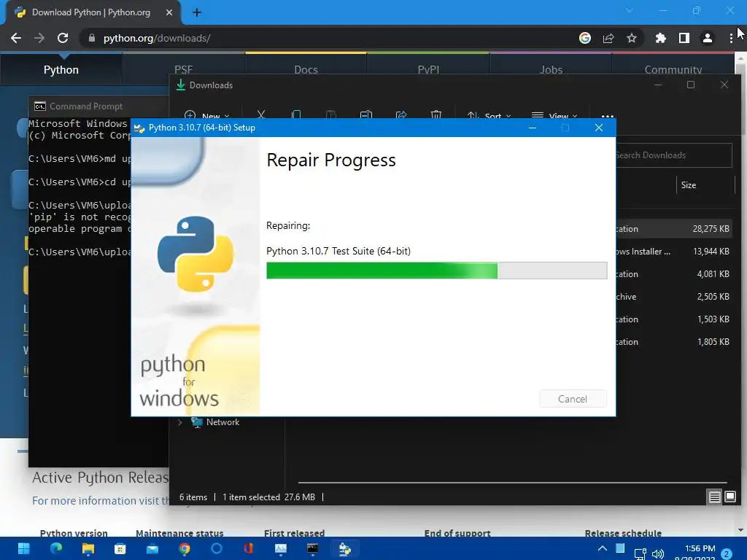
Task: Open a new Chrome tab
Action: [x=197, y=12]
